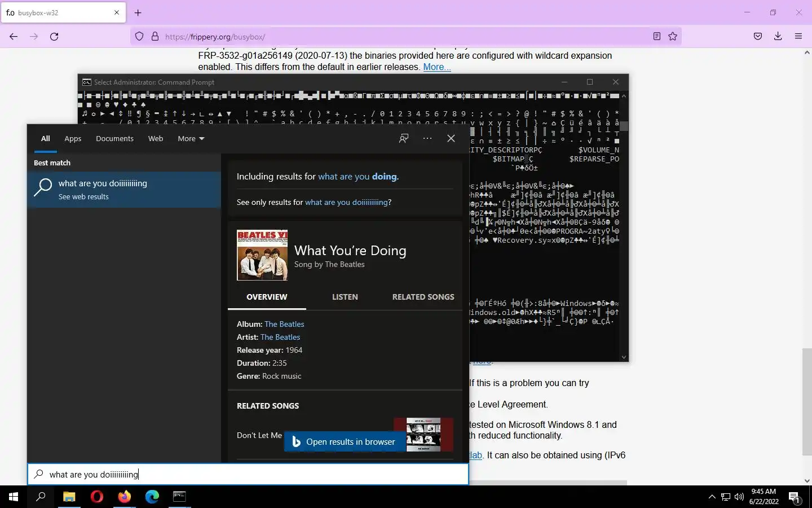This screenshot has height=508, width=812.
Task: Reload the page in Firefox
Action: pos(54,37)
